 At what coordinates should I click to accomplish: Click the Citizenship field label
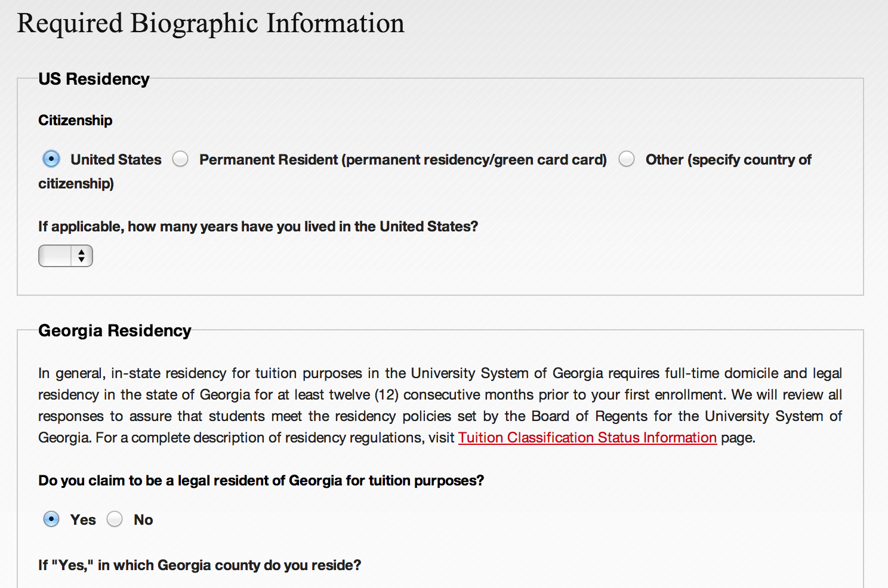coord(75,120)
